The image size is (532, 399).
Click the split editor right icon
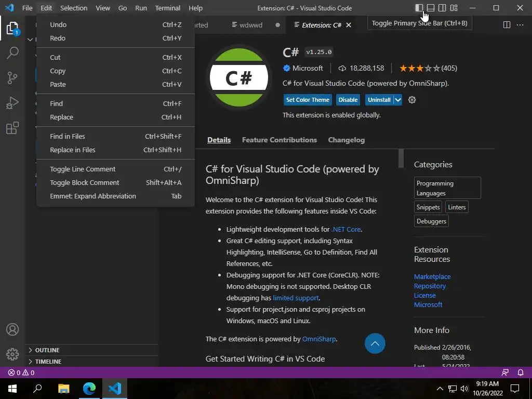[x=507, y=25]
